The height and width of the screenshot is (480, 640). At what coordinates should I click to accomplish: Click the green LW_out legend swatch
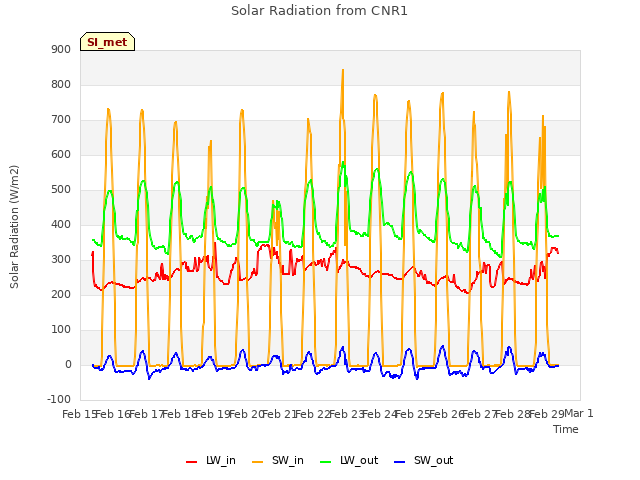click(326, 462)
